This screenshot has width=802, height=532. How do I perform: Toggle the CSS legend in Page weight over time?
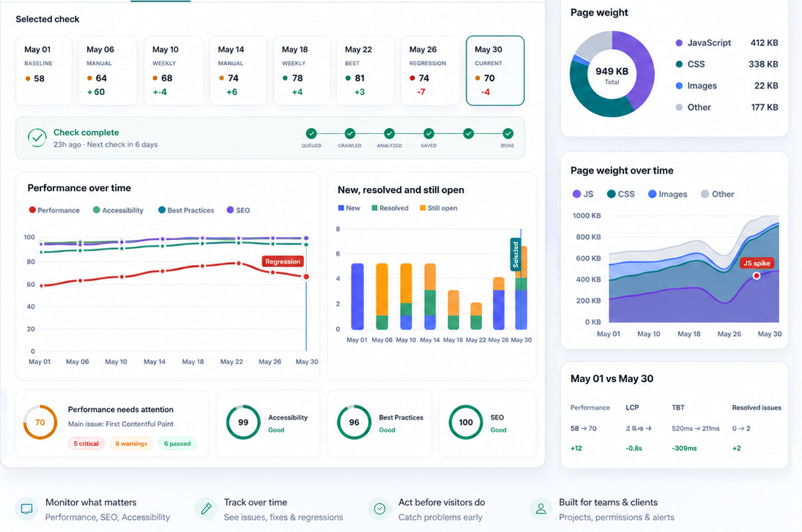[621, 194]
